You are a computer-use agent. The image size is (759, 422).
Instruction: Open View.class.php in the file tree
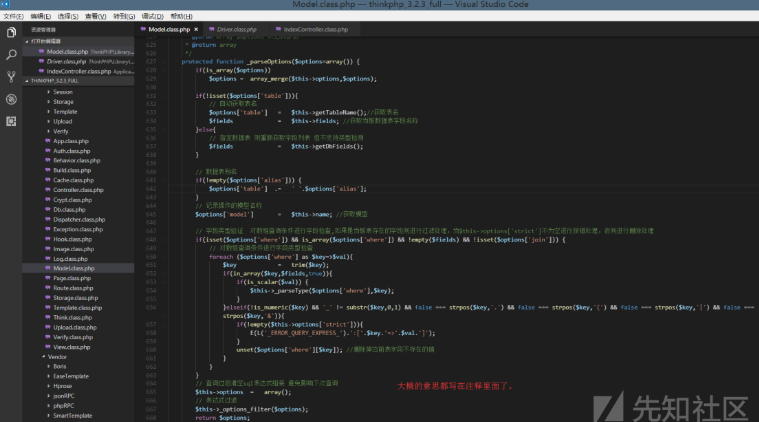72,347
